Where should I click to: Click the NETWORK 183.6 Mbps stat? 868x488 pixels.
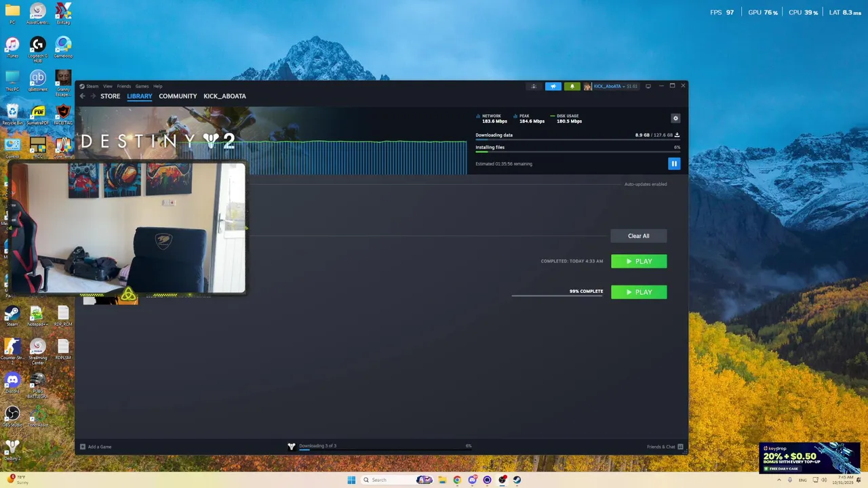(493, 119)
